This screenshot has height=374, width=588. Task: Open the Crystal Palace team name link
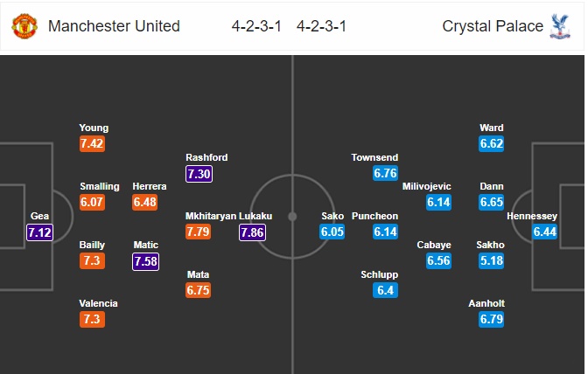tap(493, 26)
